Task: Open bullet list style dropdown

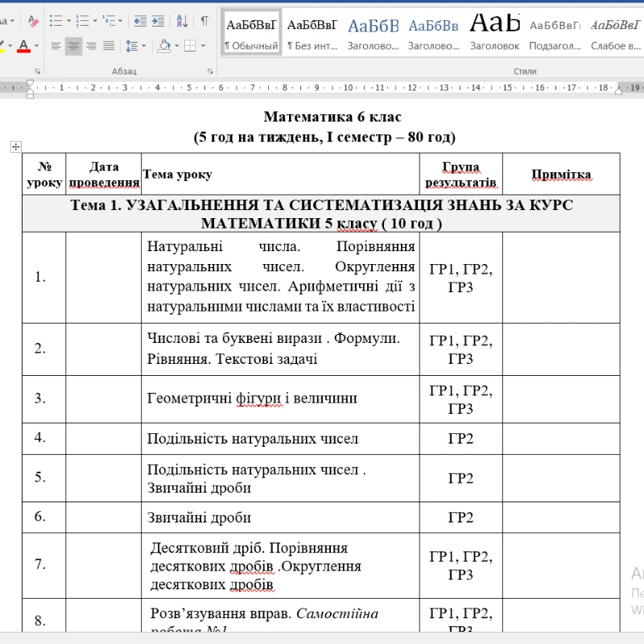Action: coord(68,21)
